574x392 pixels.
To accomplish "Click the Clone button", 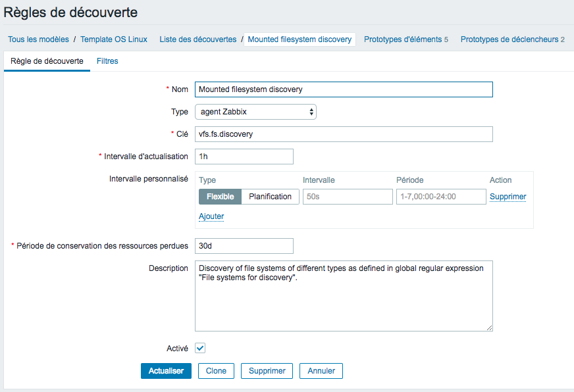I will (216, 371).
